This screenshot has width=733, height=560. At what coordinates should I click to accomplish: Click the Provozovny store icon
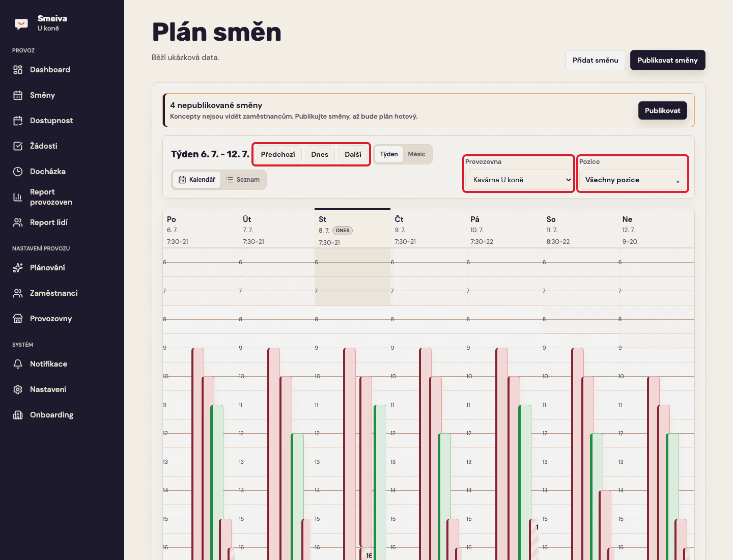pos(18,319)
